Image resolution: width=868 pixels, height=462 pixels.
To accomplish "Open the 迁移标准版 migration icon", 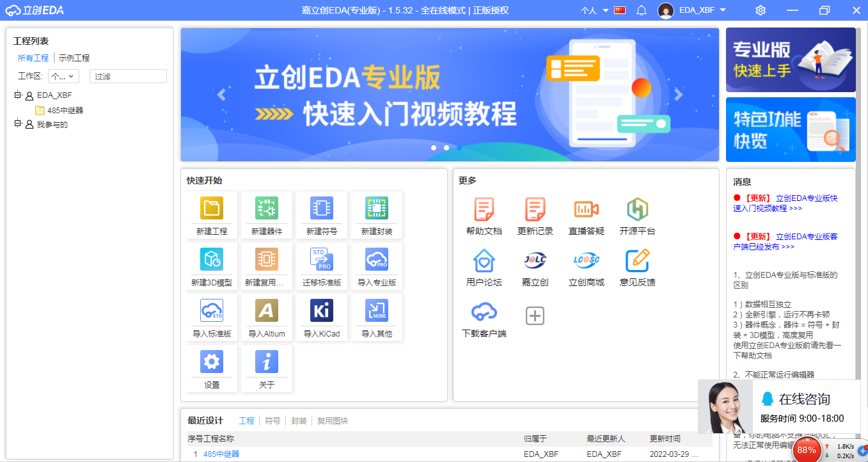I will point(322,260).
